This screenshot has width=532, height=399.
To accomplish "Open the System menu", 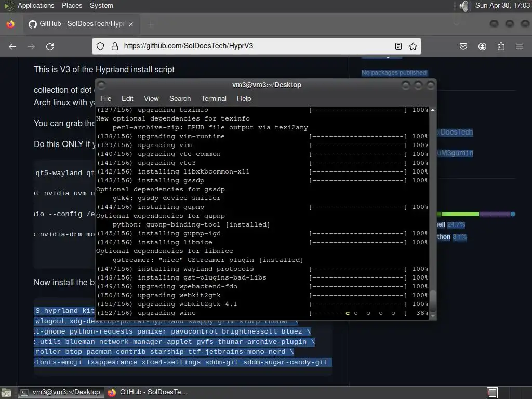I will (x=101, y=5).
